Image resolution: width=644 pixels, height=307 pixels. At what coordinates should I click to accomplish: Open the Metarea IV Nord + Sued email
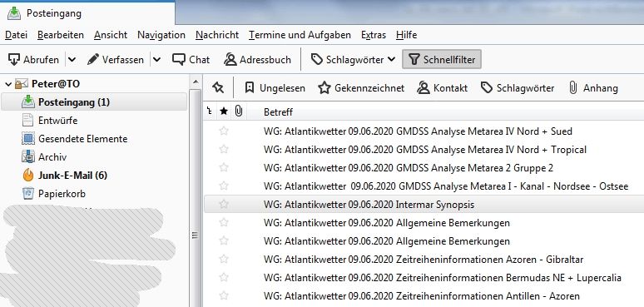pyautogui.click(x=418, y=131)
